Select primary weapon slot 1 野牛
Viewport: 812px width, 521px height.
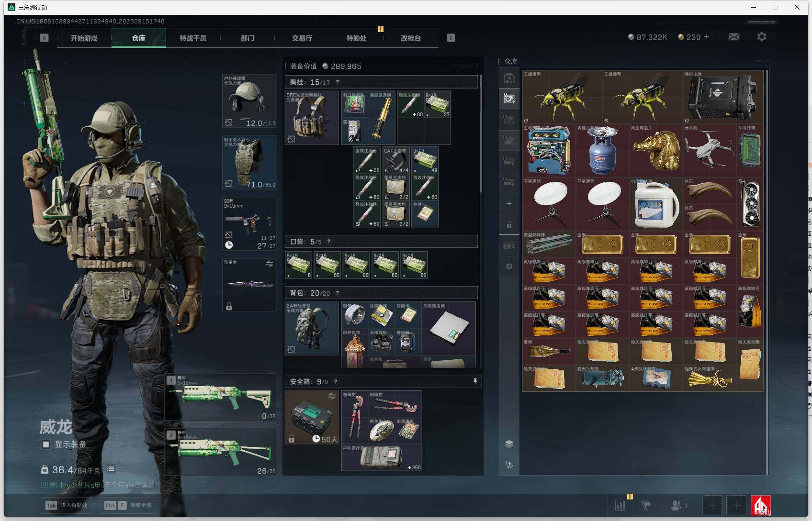tap(221, 398)
